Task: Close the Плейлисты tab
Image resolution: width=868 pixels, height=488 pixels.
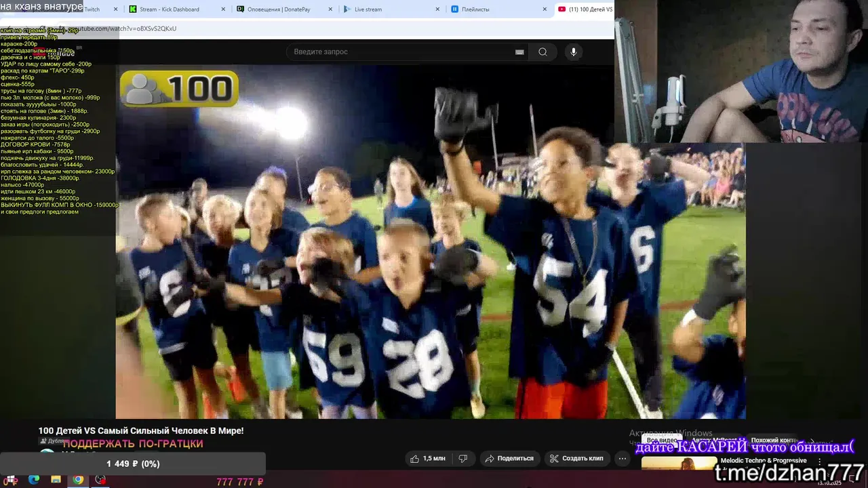Action: click(x=545, y=9)
